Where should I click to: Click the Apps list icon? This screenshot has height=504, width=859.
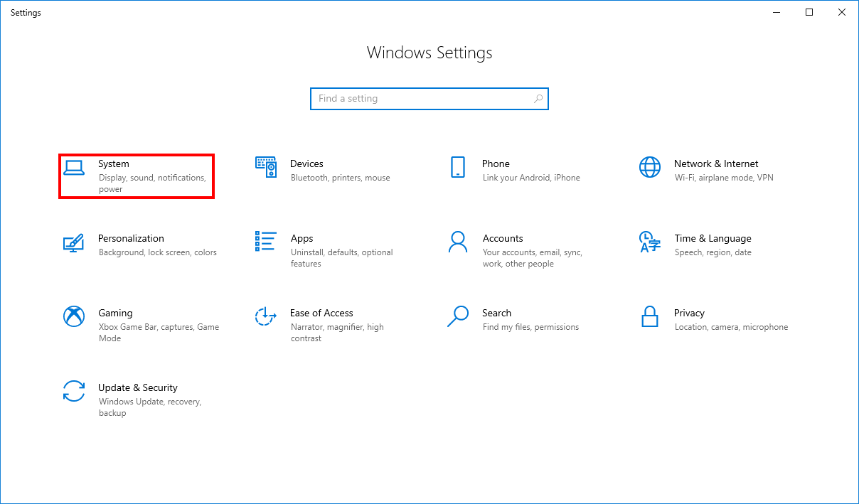point(265,242)
